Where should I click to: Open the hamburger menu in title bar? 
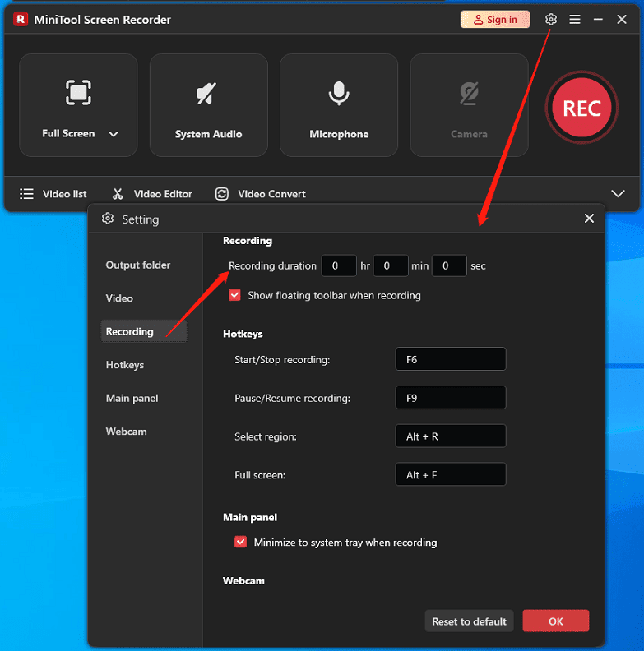click(575, 19)
